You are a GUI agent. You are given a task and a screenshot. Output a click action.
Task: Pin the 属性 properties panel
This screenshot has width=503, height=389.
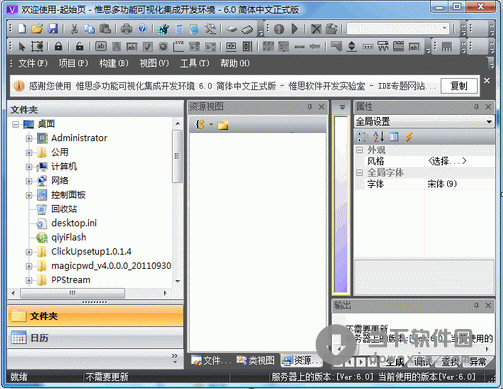[x=476, y=107]
